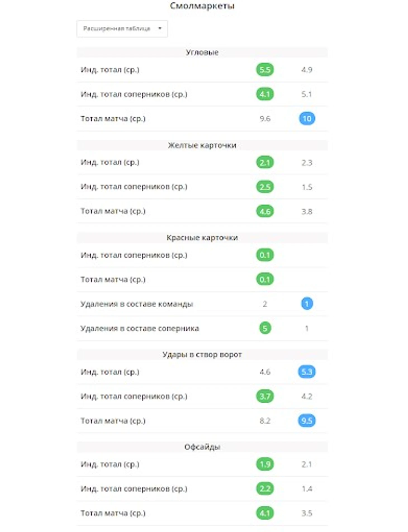
Task: Click the 'Красные карточки' section header
Action: click(x=202, y=238)
